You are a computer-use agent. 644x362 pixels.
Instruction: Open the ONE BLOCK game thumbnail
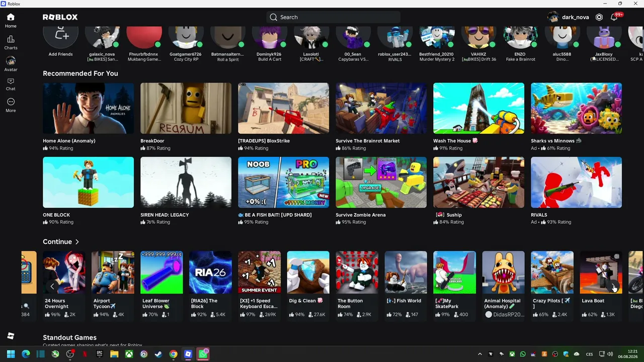coord(89,183)
